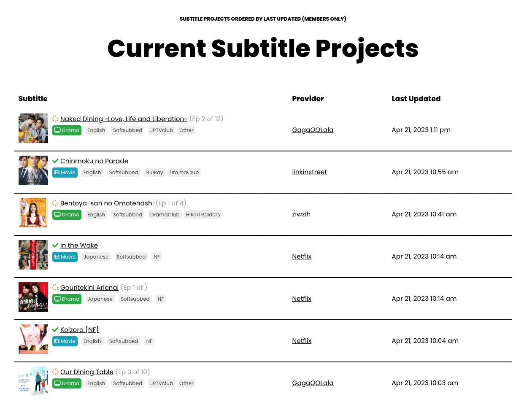Click the in-progress spinner icon beside Bentoya-san no Omotenashi

[x=55, y=203]
